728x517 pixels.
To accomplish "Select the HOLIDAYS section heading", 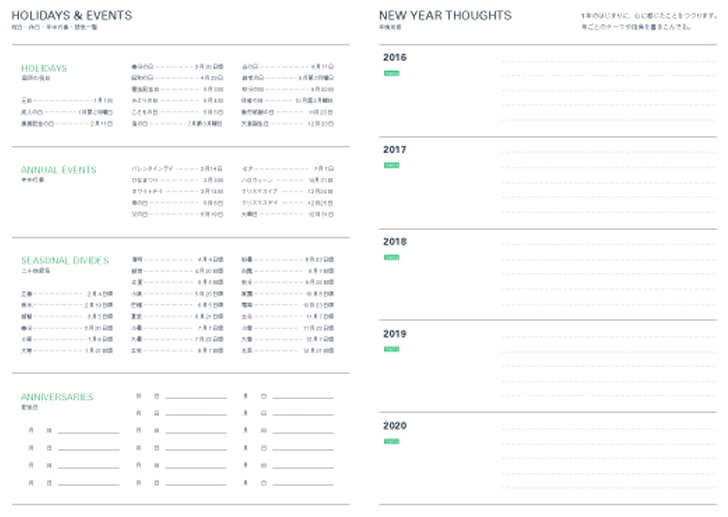I will (44, 68).
